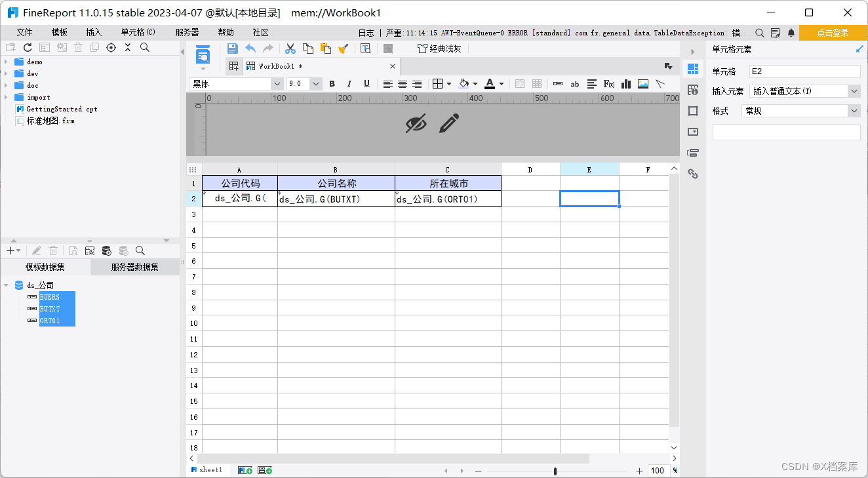Search using magnifier in top bar

pos(759,33)
